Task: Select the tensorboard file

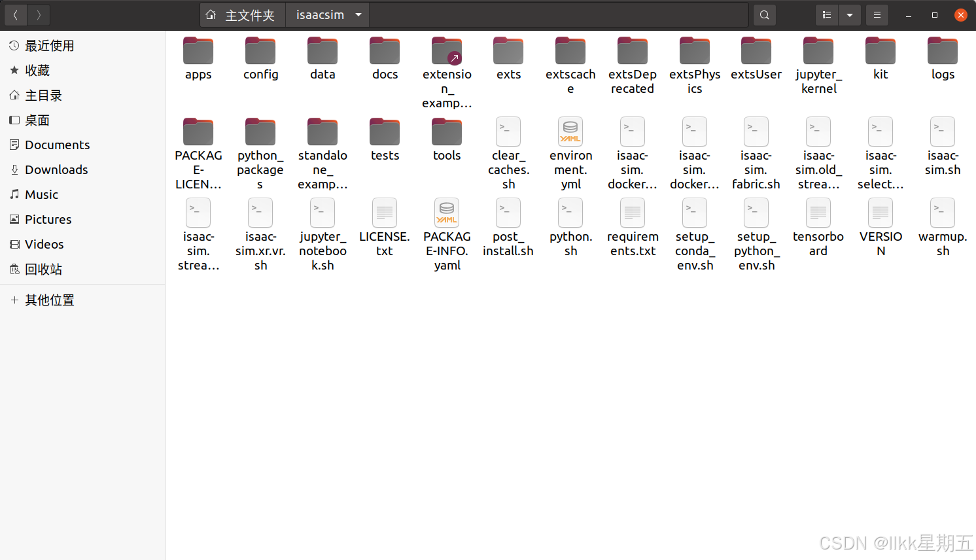Action: click(x=818, y=228)
